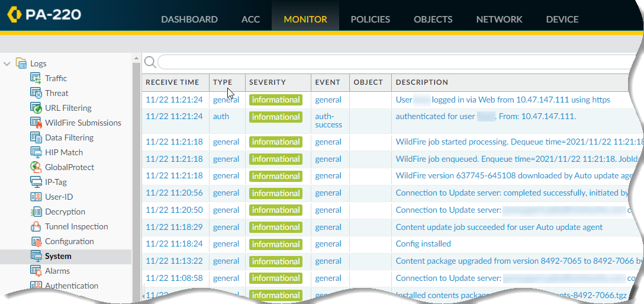Go to the Policies tab

tap(370, 20)
